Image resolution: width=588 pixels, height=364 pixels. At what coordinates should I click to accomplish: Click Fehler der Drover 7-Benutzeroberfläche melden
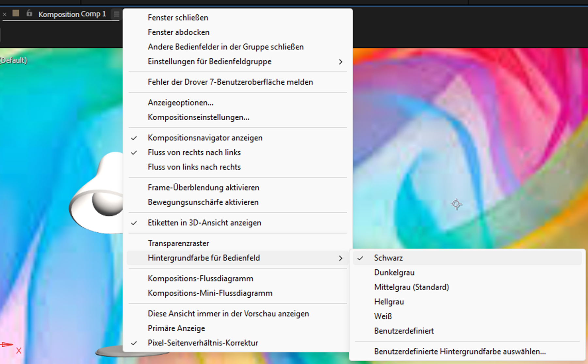coord(230,82)
